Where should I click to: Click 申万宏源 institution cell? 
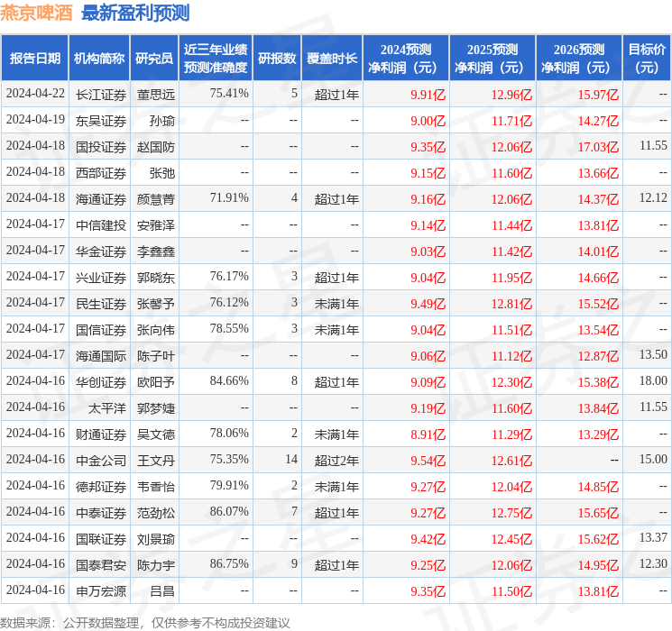(101, 590)
